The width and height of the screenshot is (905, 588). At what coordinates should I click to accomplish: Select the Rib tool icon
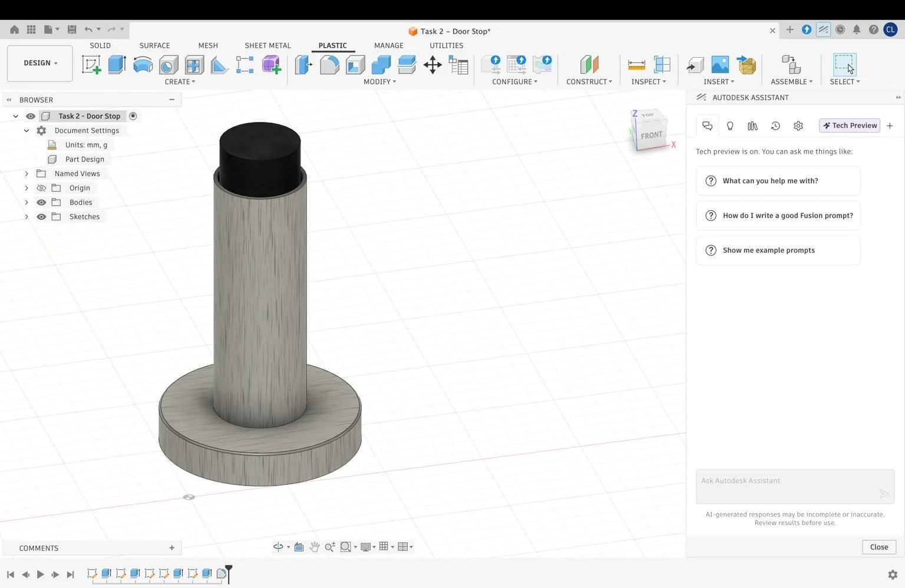[219, 64]
